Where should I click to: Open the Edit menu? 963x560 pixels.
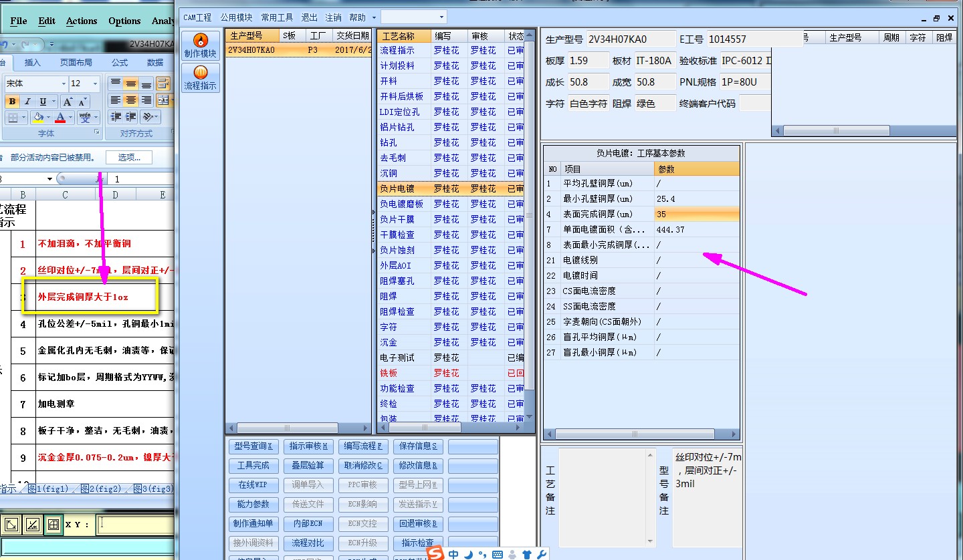click(x=47, y=21)
